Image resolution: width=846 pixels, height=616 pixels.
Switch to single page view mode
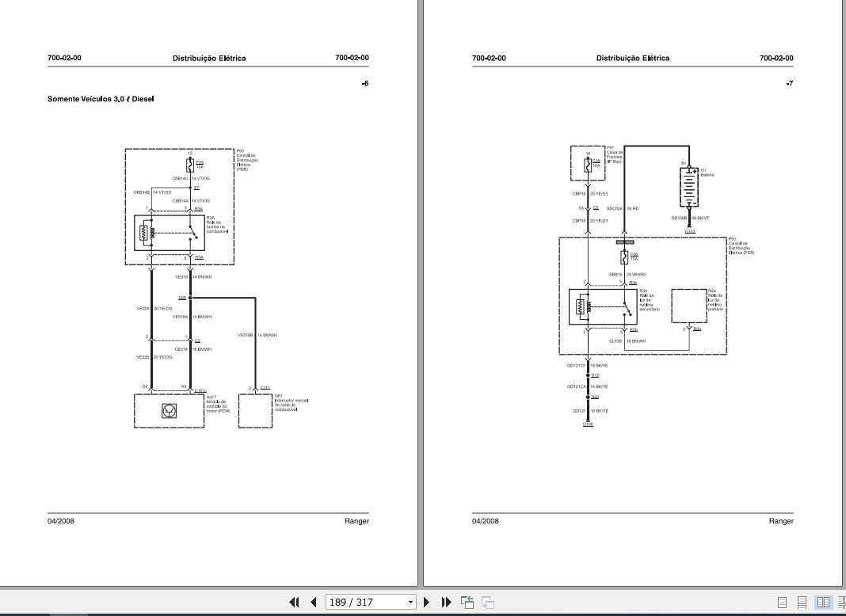click(782, 602)
